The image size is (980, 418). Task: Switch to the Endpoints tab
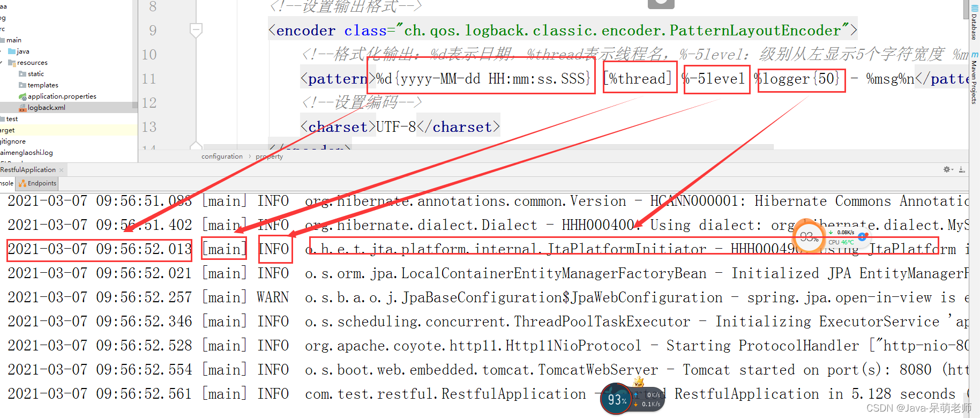[38, 183]
